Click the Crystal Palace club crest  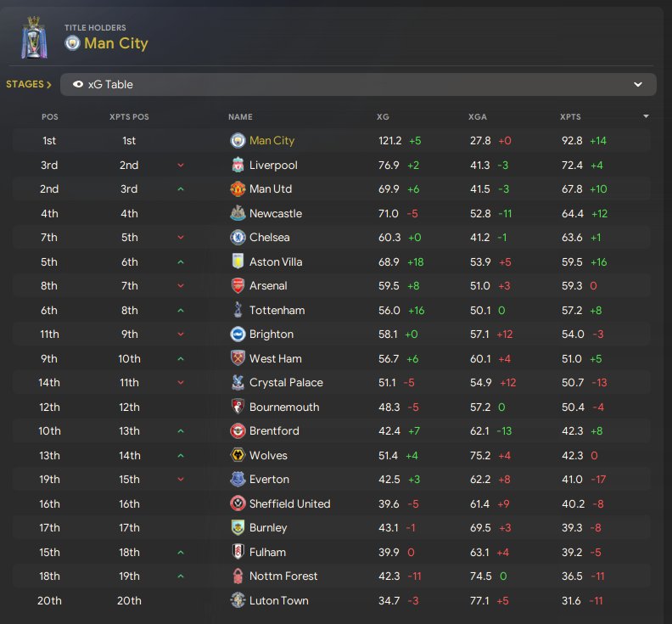tap(238, 383)
